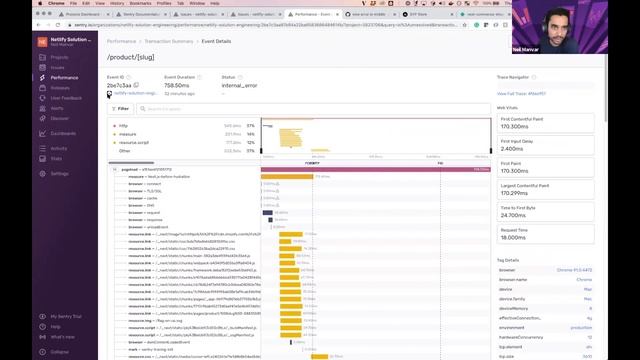Reload the page in Chrome
This screenshot has width=640, height=360.
pyautogui.click(x=58, y=25)
